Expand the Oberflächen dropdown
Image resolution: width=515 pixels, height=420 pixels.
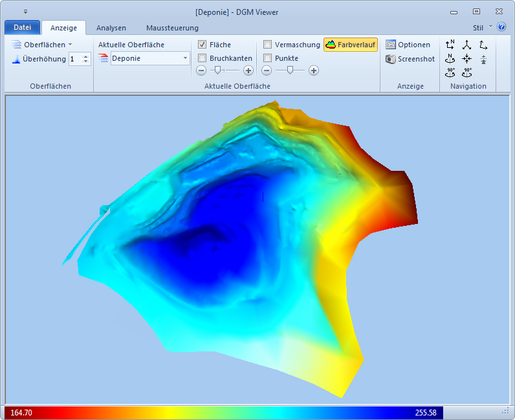pos(43,45)
